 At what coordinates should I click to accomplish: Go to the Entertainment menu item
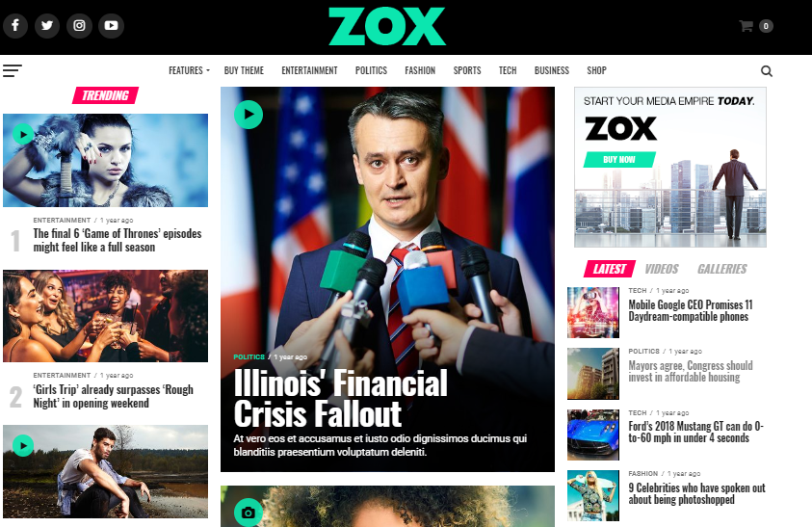click(309, 70)
